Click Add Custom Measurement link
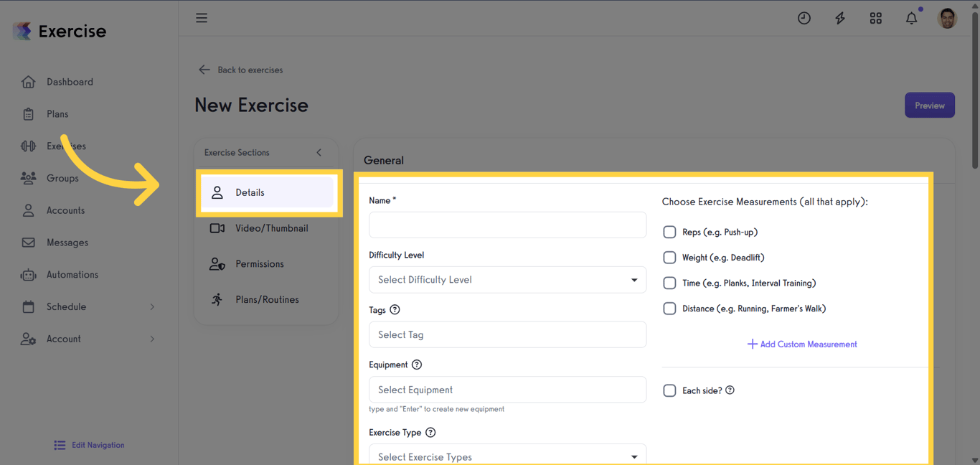Viewport: 980px width, 465px height. 802,344
